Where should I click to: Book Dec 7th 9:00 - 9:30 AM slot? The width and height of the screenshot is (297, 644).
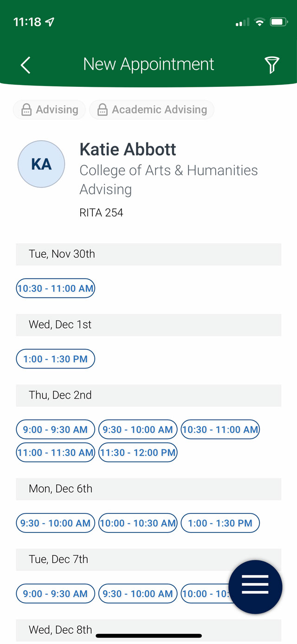56,594
